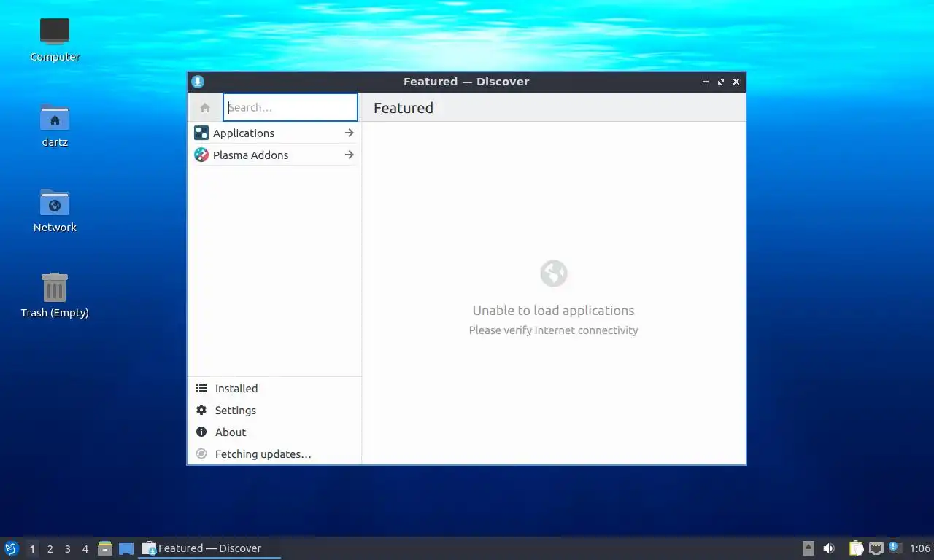Viewport: 934px width, 560px height.
Task: Click Show Desktop taskbar icon
Action: tap(126, 548)
